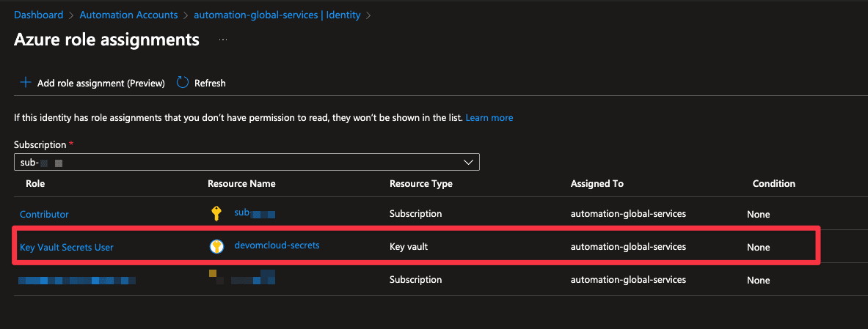Go to the Dashboard breadcrumb

(38, 15)
